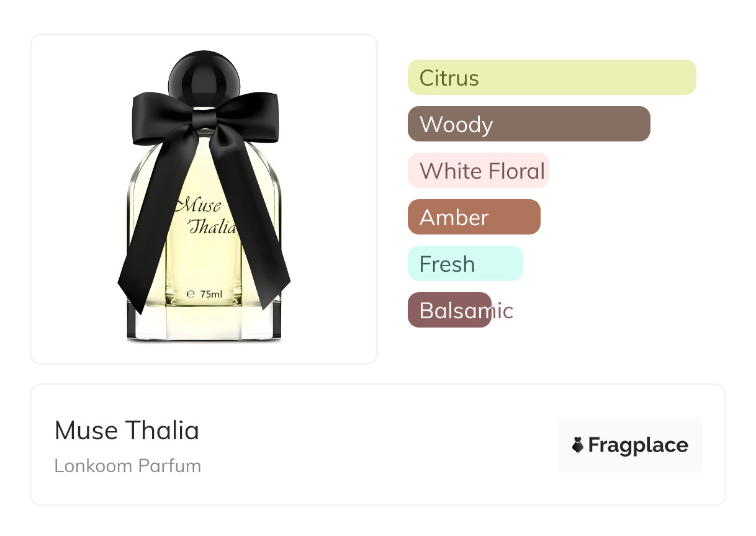Click the Balsamic accord bar

click(x=450, y=310)
